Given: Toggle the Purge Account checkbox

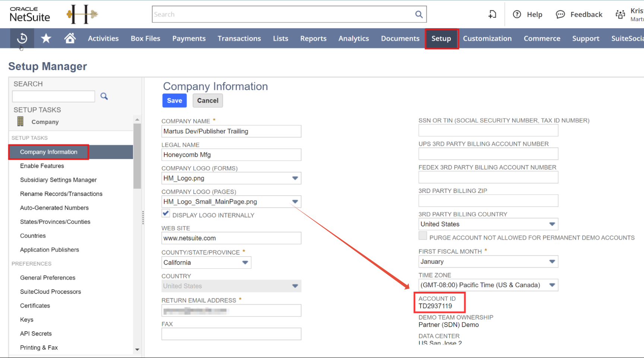Looking at the screenshot, I should pyautogui.click(x=423, y=236).
